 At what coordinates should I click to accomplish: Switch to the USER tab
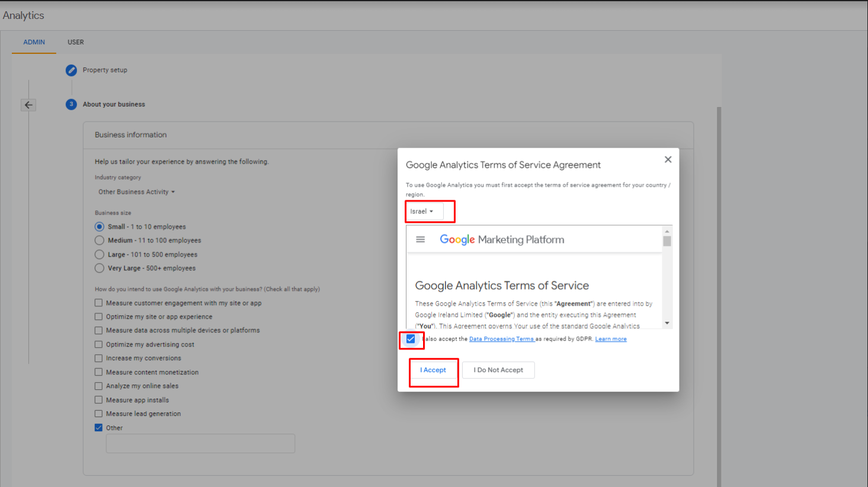coord(76,42)
